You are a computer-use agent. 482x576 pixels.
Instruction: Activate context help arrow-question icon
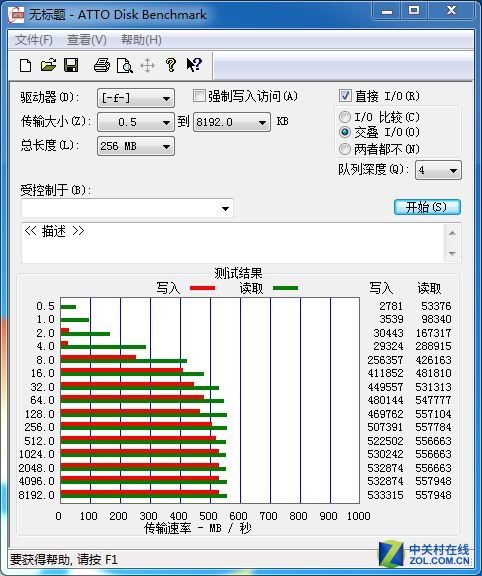tap(194, 65)
